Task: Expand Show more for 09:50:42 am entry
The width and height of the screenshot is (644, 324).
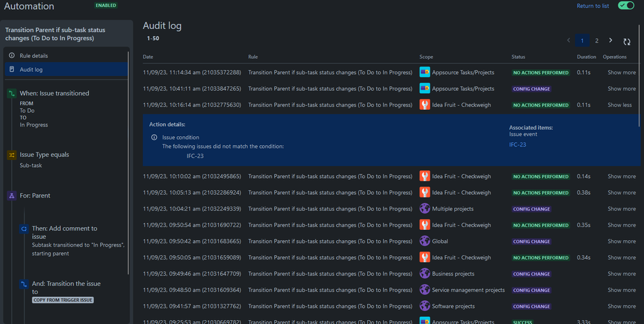Action: coord(621,241)
